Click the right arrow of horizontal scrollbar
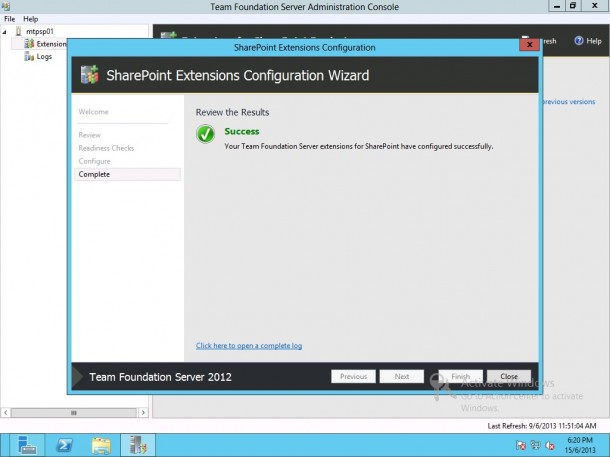The image size is (610, 457). tap(143, 412)
